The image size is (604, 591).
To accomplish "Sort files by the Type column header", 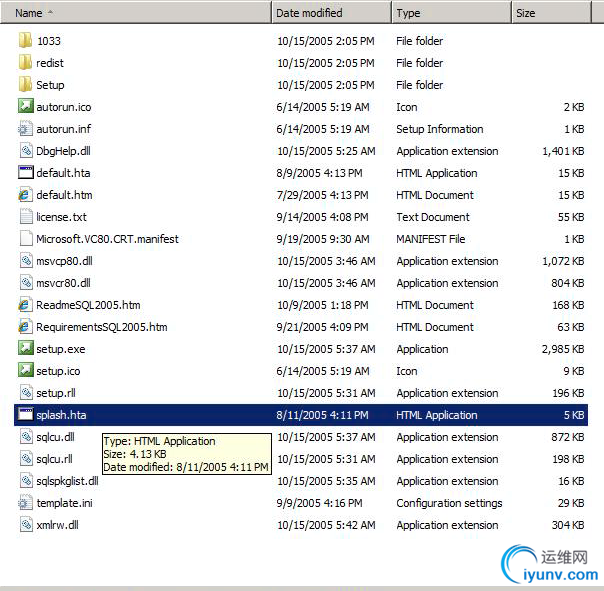I will click(x=452, y=13).
